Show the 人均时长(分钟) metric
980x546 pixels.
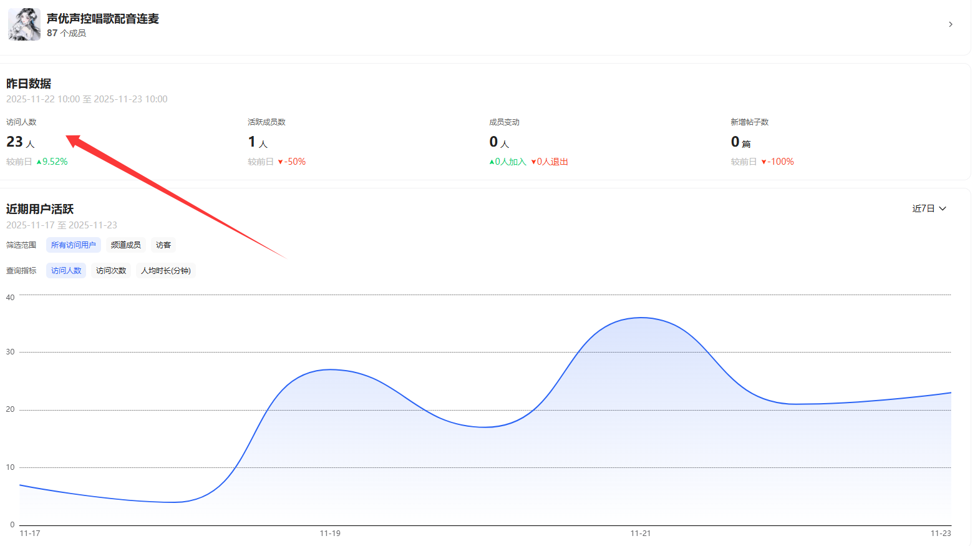tap(166, 271)
